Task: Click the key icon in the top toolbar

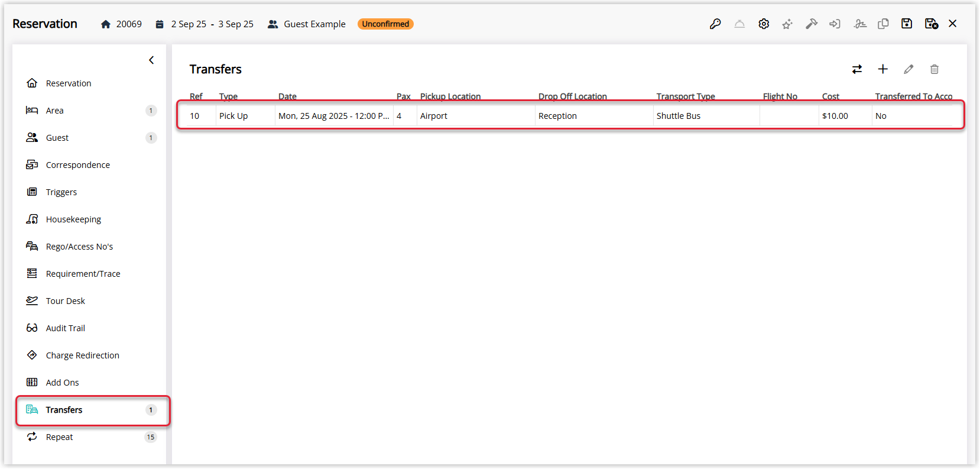Action: 715,24
